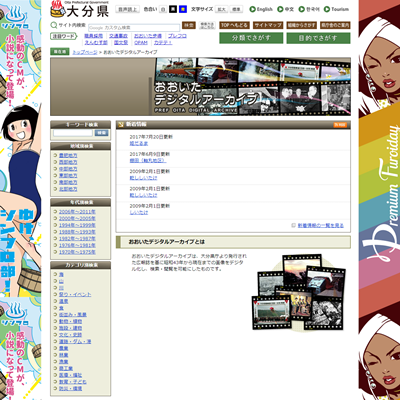This screenshot has height=400, width=400.
Task: Open the Tourism page link
Action: tap(337, 9)
